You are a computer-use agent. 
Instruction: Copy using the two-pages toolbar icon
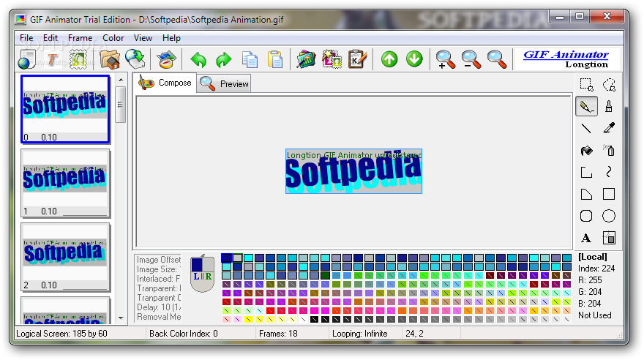250,59
